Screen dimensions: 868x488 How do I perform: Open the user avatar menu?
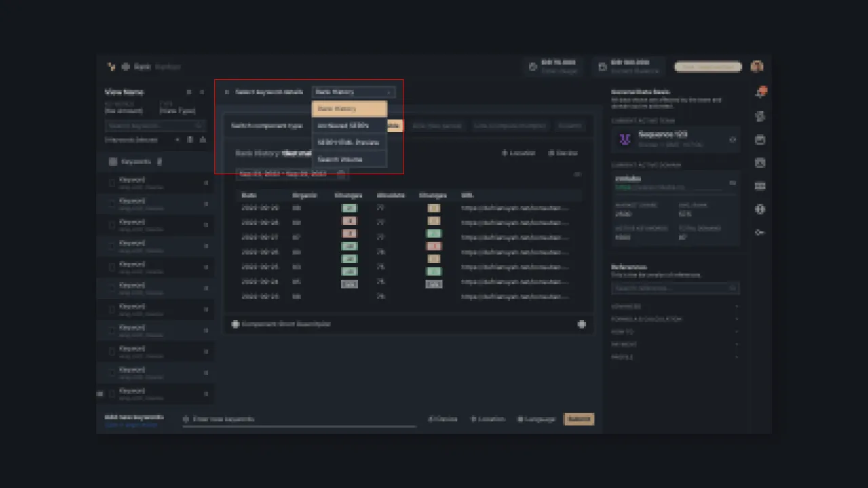757,66
